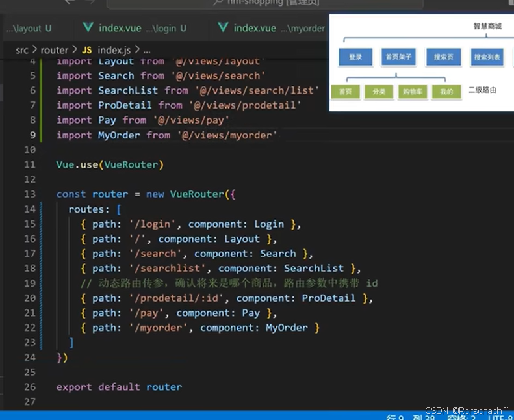Click the routes: [ line
Viewport: 514px width, 420px height.
click(95, 209)
